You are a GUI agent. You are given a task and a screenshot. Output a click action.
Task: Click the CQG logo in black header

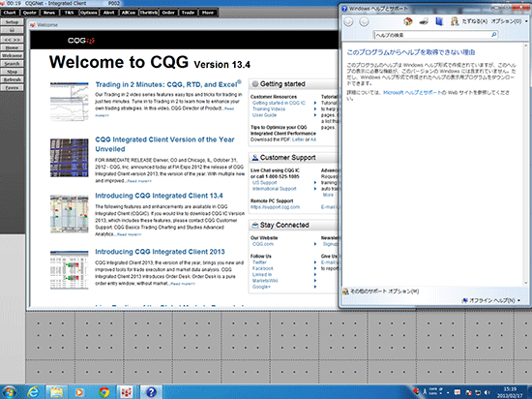[81, 41]
